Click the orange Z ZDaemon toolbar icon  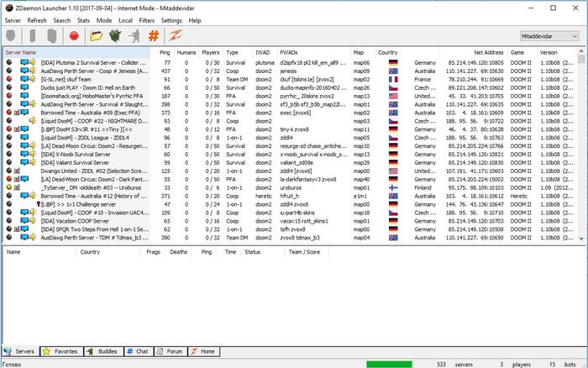point(178,36)
